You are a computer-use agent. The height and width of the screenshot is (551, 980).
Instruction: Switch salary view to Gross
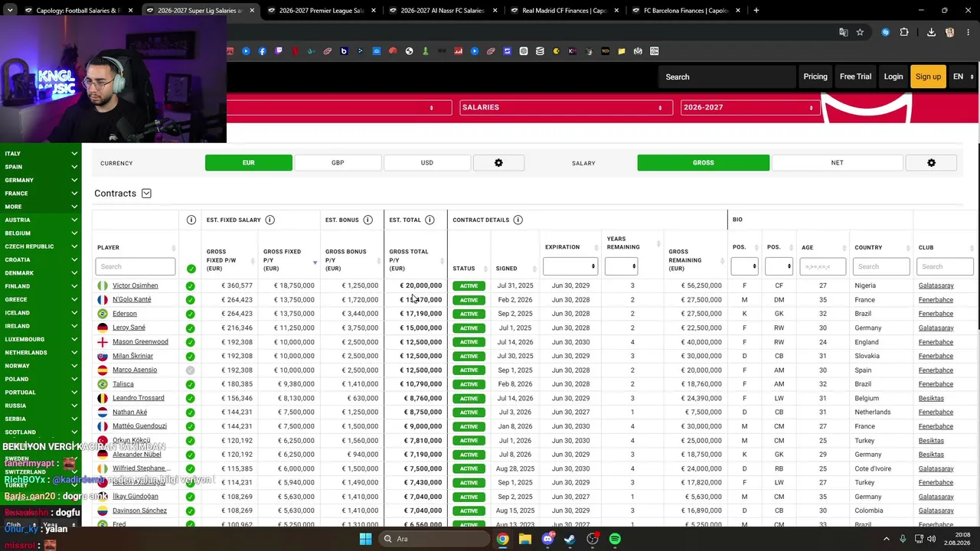pos(703,163)
